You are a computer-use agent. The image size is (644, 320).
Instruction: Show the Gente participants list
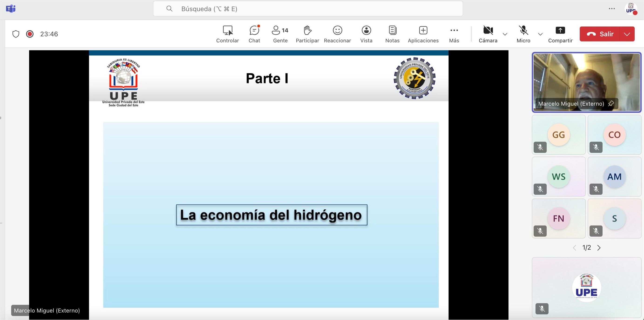[280, 34]
